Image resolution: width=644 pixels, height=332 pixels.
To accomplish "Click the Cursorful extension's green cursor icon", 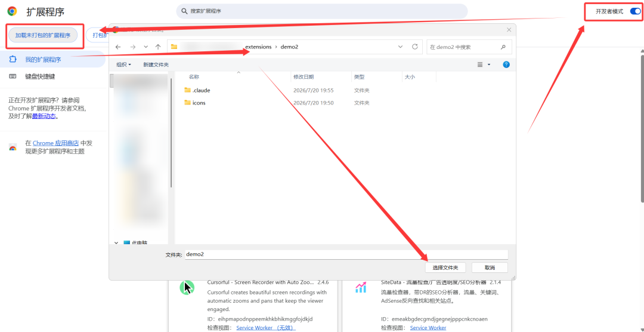I will [x=187, y=287].
